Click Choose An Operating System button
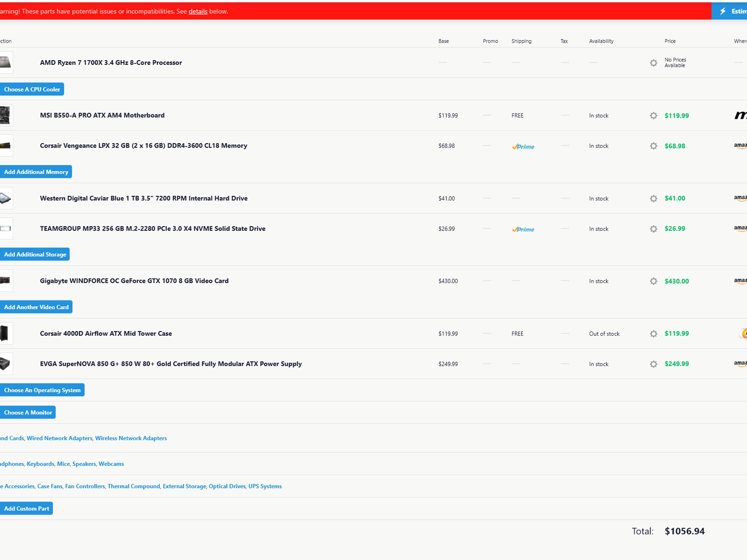The height and width of the screenshot is (560, 747). [42, 390]
